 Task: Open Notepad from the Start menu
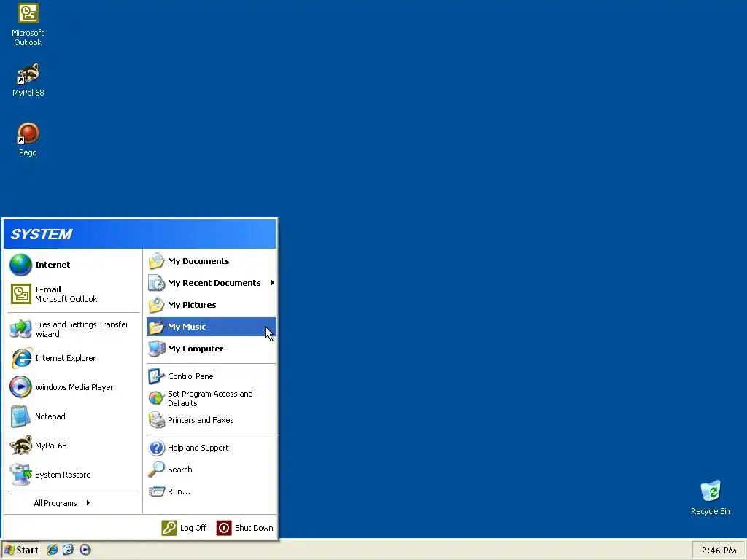74,416
